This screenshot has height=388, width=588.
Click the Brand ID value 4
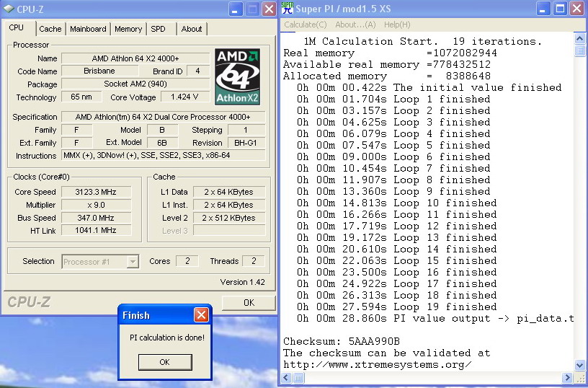197,71
